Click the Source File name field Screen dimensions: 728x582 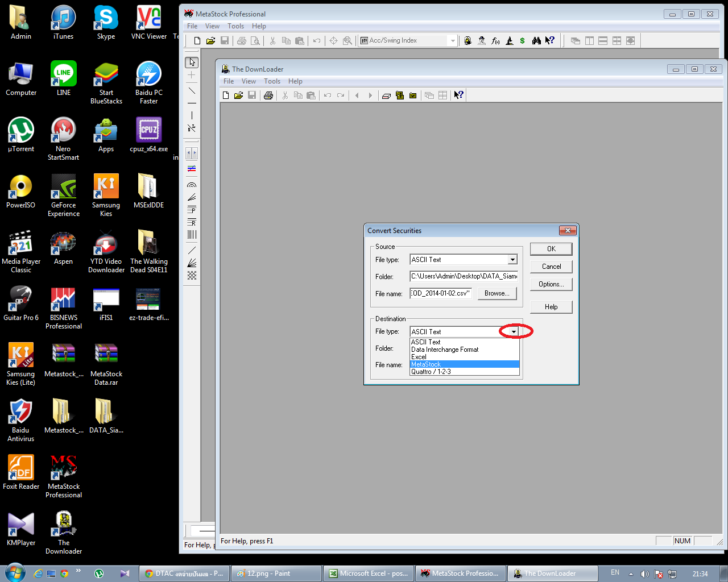pyautogui.click(x=441, y=293)
